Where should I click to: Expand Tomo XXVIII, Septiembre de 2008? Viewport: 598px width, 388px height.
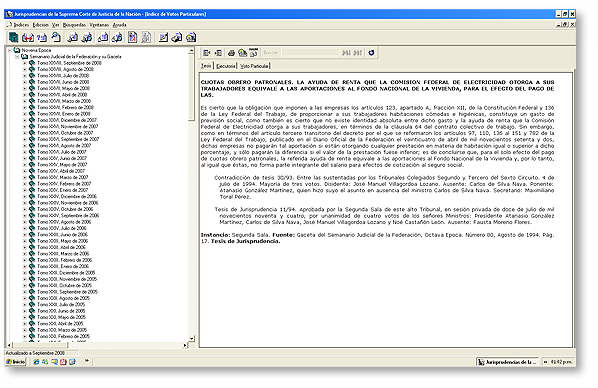coord(25,63)
